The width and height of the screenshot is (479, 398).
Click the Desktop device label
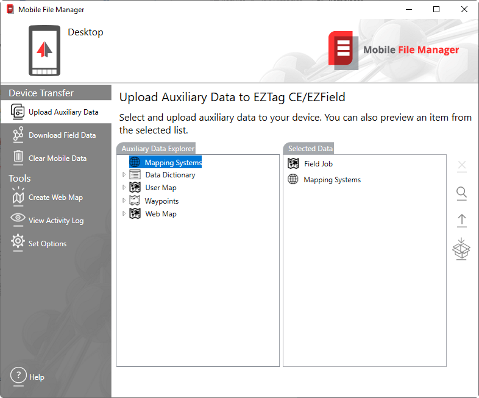point(85,32)
